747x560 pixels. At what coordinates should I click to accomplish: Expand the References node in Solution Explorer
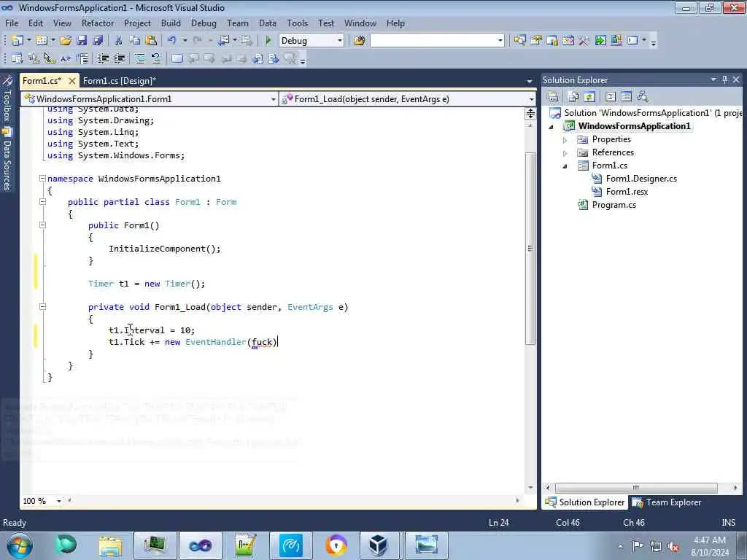click(x=565, y=153)
